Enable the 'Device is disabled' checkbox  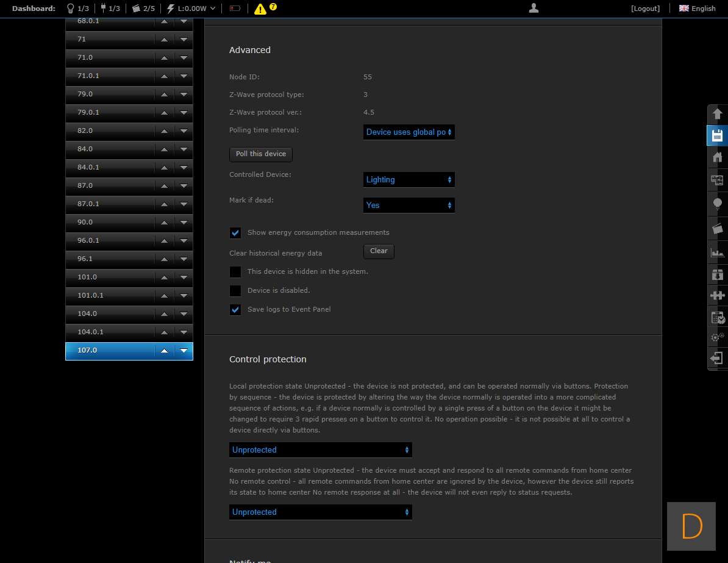(235, 291)
